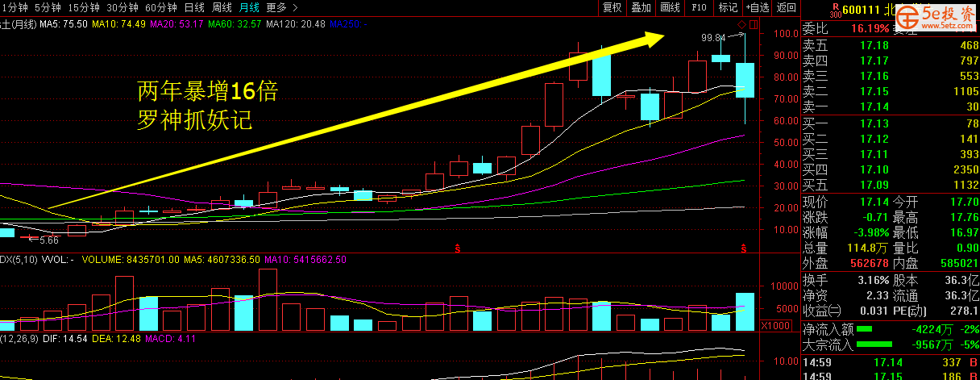Select the 30分钟 period tab
980x380 pixels.
(122, 7)
